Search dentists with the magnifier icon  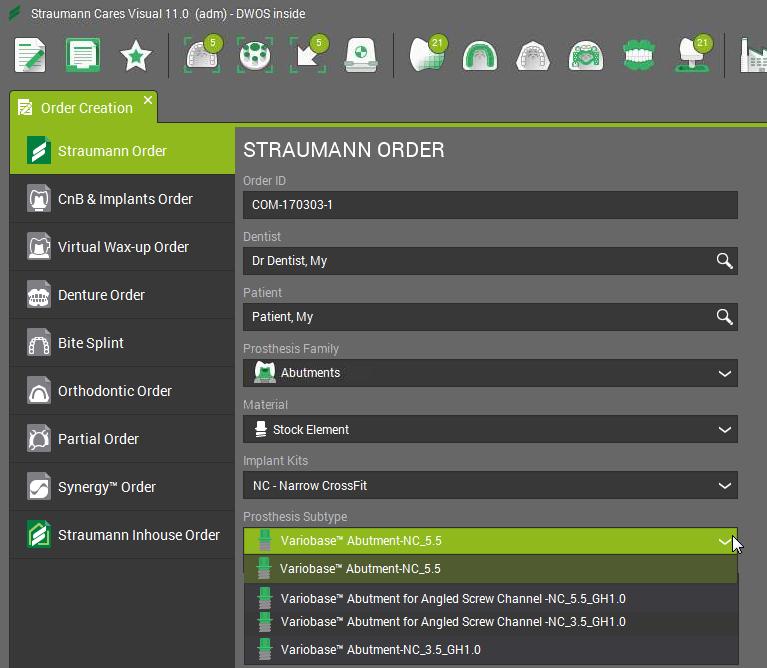click(724, 261)
